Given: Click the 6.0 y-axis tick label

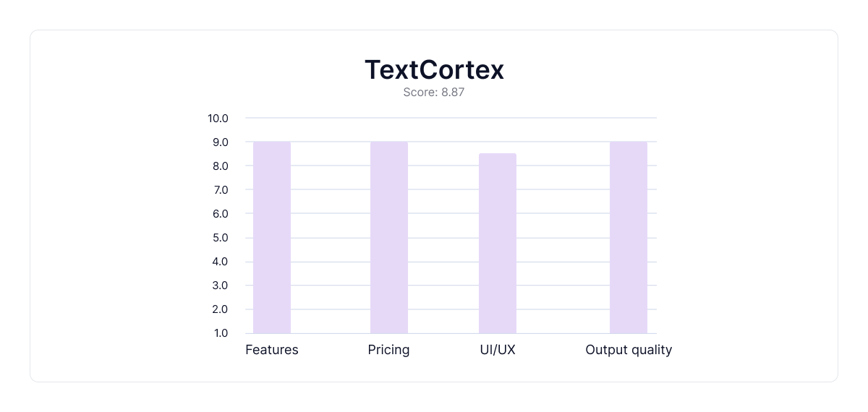Looking at the screenshot, I should [221, 214].
